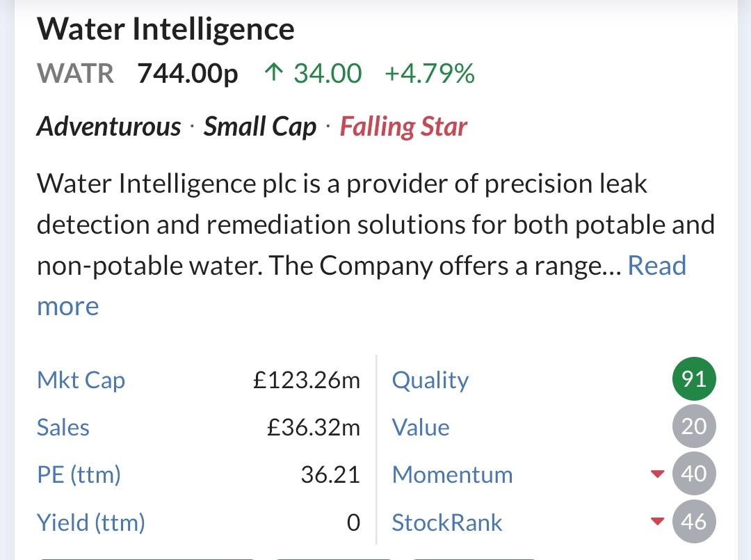
Task: Click the green up arrow next to 34.00
Action: (274, 73)
